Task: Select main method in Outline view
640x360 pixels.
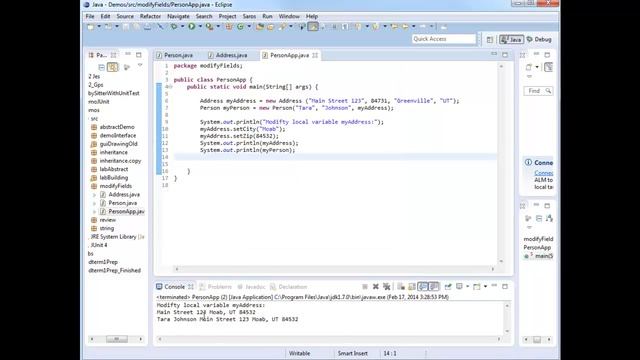Action: tap(544, 256)
